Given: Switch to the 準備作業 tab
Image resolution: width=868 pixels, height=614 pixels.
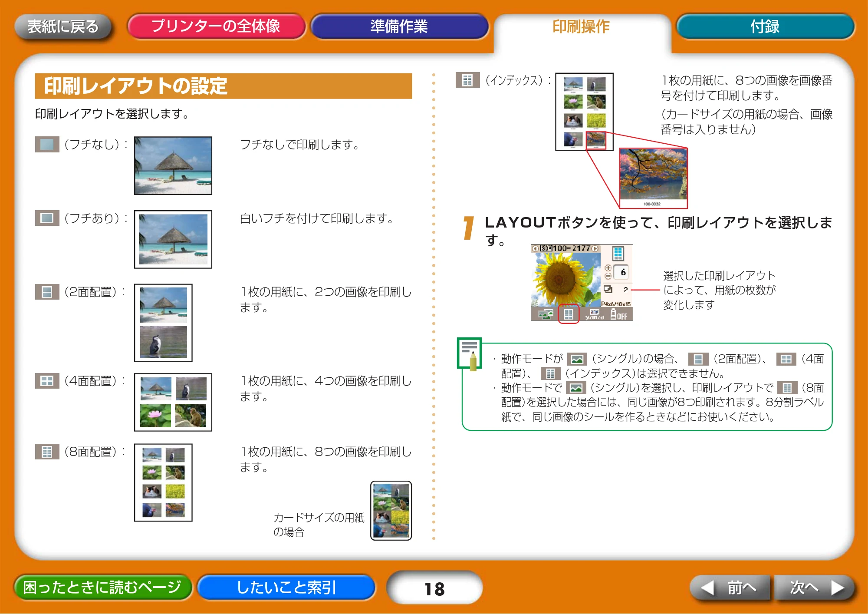Looking at the screenshot, I should [x=399, y=26].
